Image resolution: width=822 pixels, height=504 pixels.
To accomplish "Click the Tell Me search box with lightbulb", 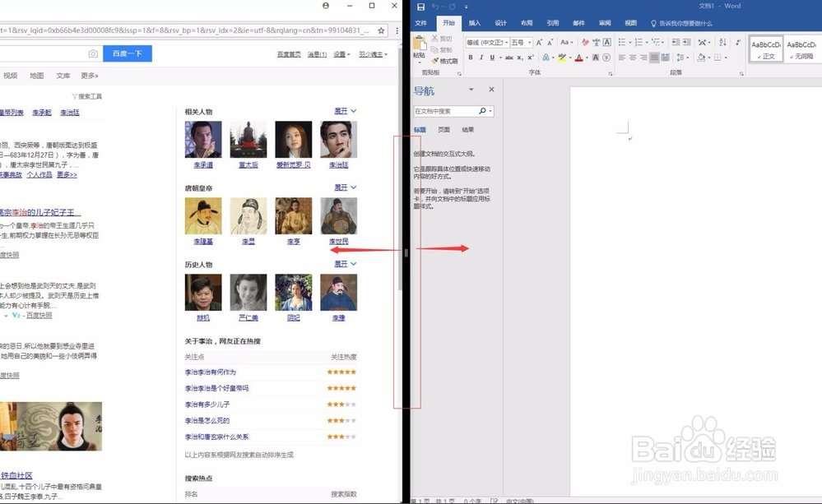I will click(x=681, y=24).
